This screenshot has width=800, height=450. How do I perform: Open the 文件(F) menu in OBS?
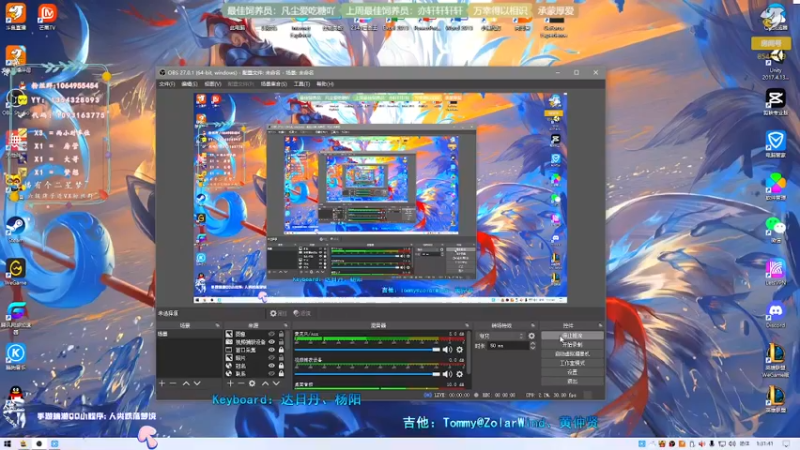pyautogui.click(x=167, y=84)
